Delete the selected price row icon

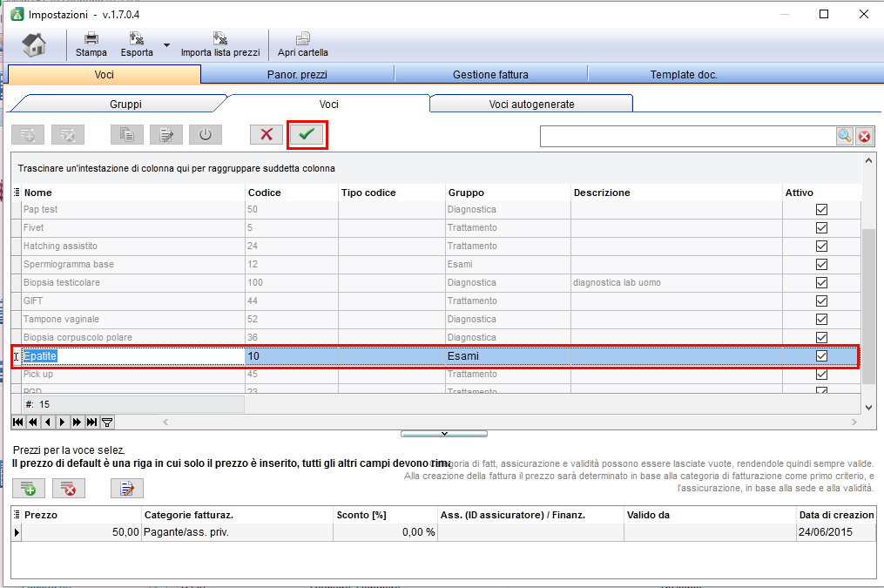(x=68, y=488)
